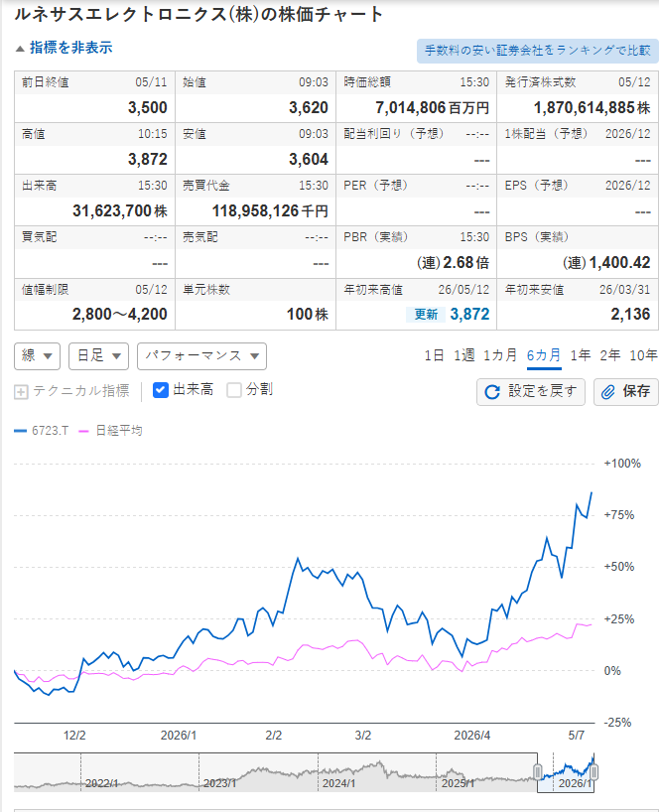The width and height of the screenshot is (659, 812).
Task: Click 2024/1 in the overview navigator
Action: 338,783
